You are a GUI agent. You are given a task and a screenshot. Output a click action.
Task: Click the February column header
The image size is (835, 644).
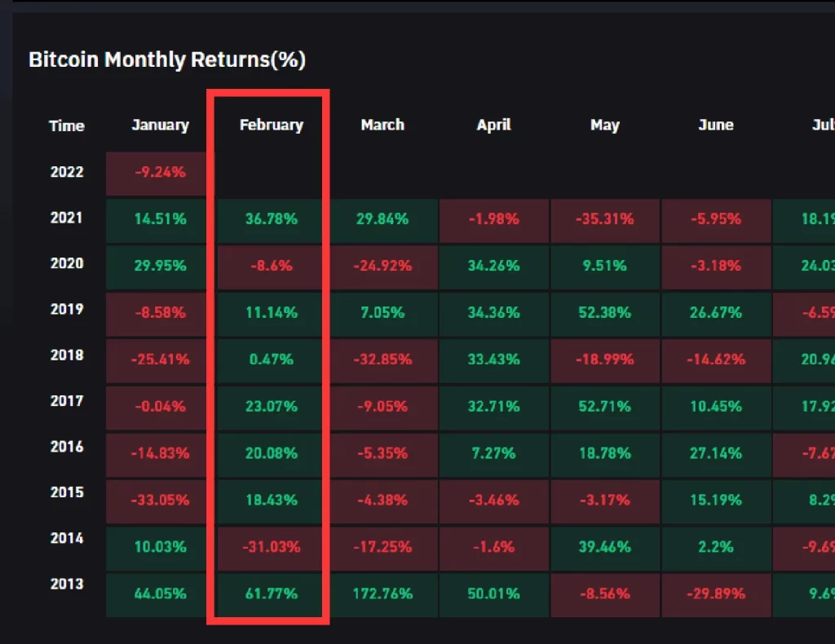pos(271,125)
